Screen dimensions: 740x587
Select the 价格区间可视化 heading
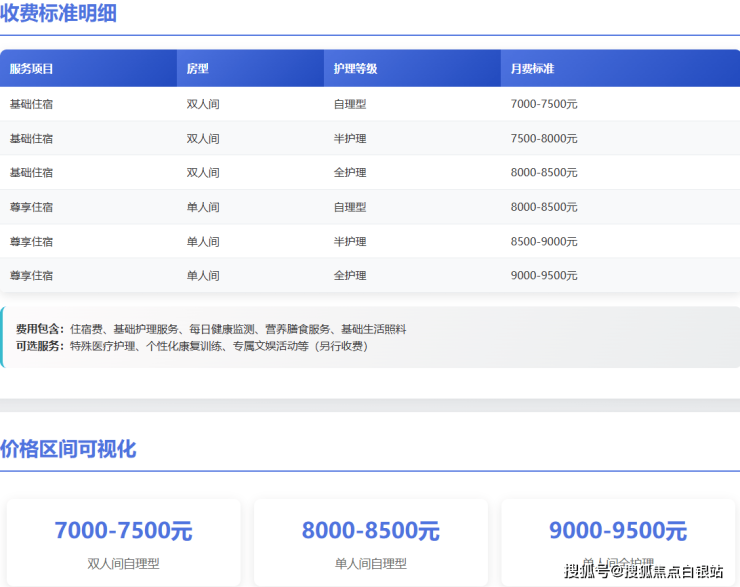(x=68, y=449)
